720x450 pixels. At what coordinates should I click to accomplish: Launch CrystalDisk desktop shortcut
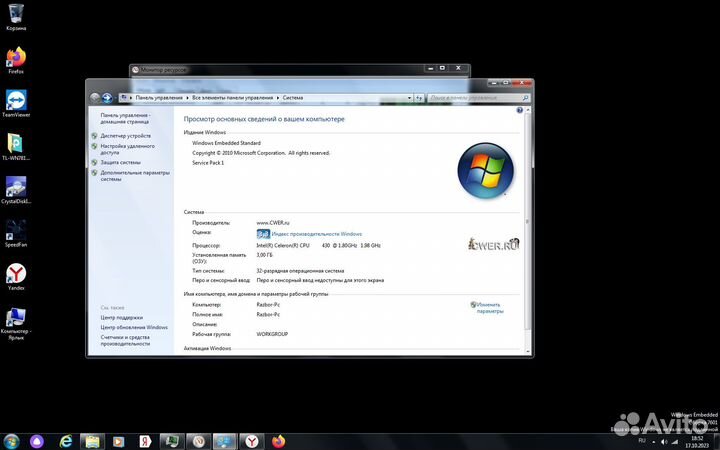click(16, 190)
